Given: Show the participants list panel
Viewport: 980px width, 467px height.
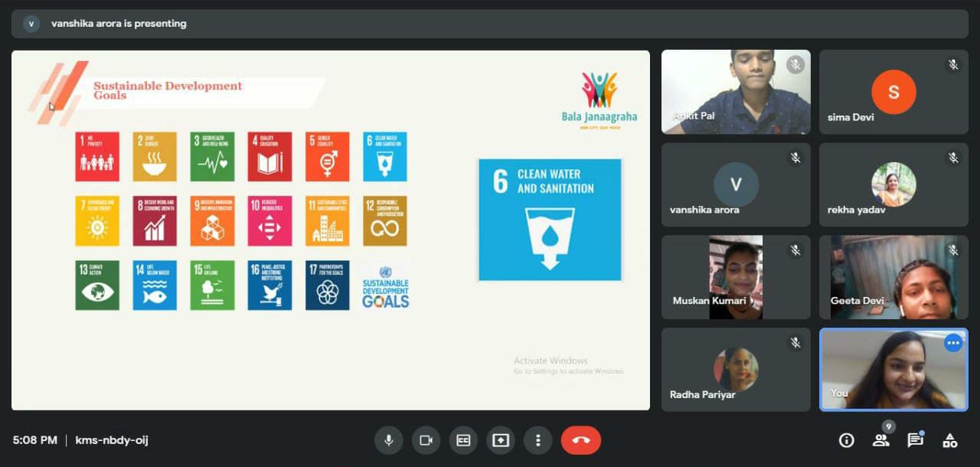Looking at the screenshot, I should tap(880, 440).
